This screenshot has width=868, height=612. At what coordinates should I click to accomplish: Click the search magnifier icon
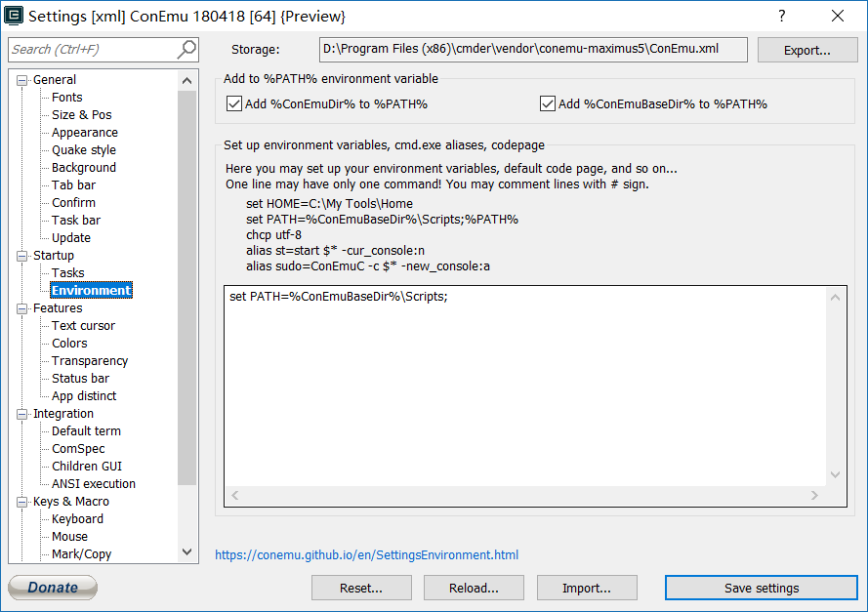tap(186, 49)
